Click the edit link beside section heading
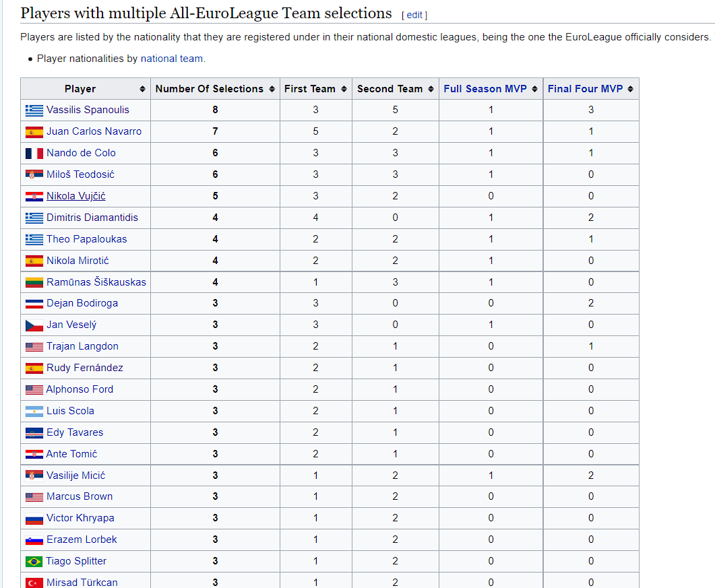This screenshot has width=715, height=588. pyautogui.click(x=414, y=15)
